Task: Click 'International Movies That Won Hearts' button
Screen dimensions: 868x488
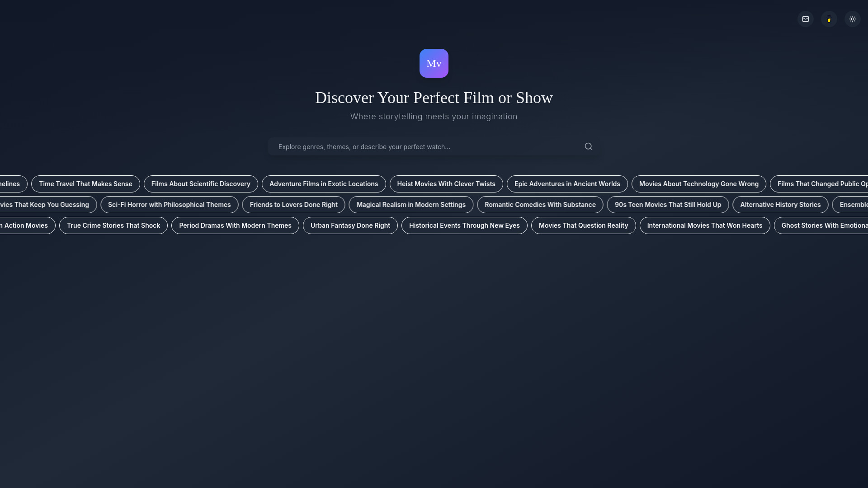Action: coord(705,225)
